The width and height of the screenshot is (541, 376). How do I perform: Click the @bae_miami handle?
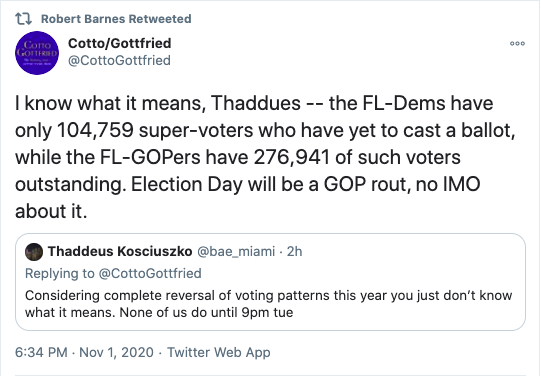[x=236, y=251]
